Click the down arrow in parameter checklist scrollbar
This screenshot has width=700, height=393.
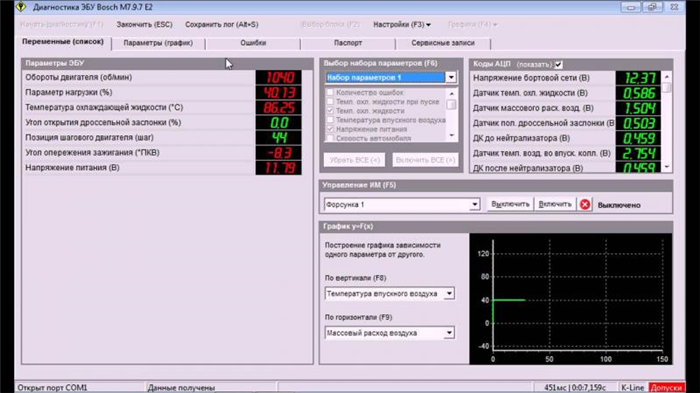pos(451,135)
